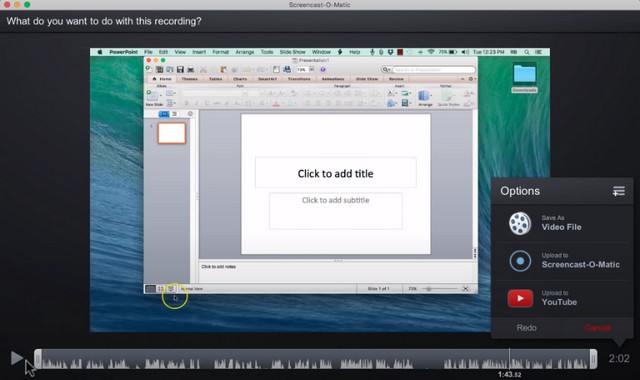Viewport: 640px width, 380px height.
Task: Select Normal view button in status bar
Action: pos(151,289)
